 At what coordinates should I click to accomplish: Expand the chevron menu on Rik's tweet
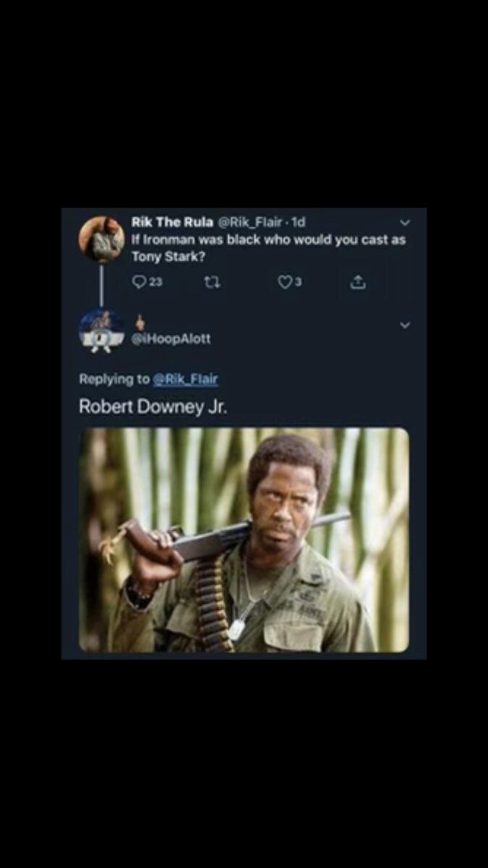tap(405, 222)
